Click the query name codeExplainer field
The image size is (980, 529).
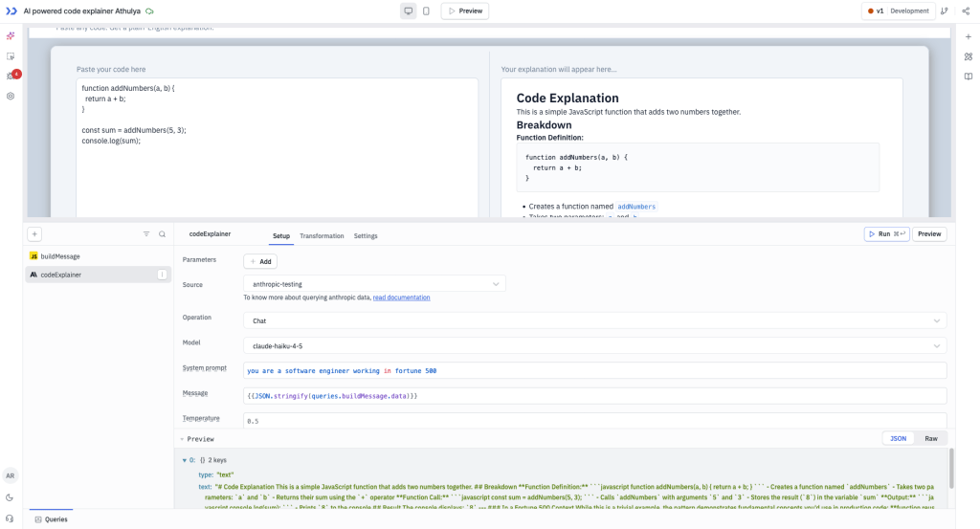(210, 234)
